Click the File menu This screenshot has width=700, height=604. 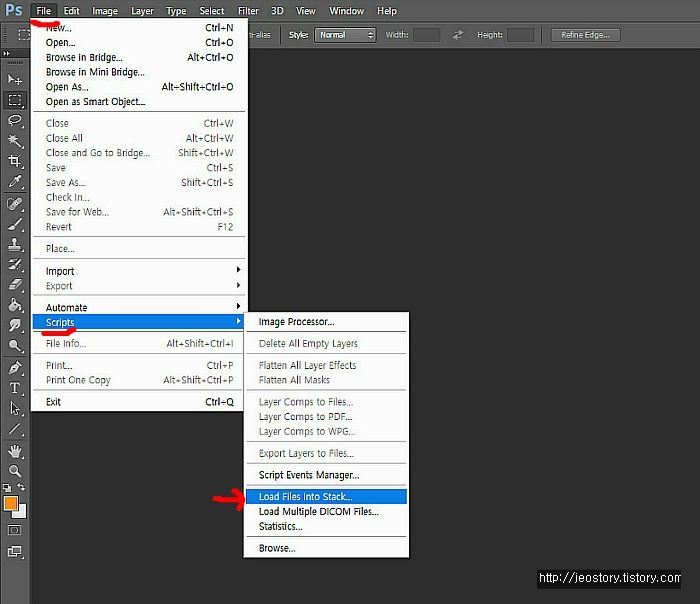pyautogui.click(x=44, y=11)
